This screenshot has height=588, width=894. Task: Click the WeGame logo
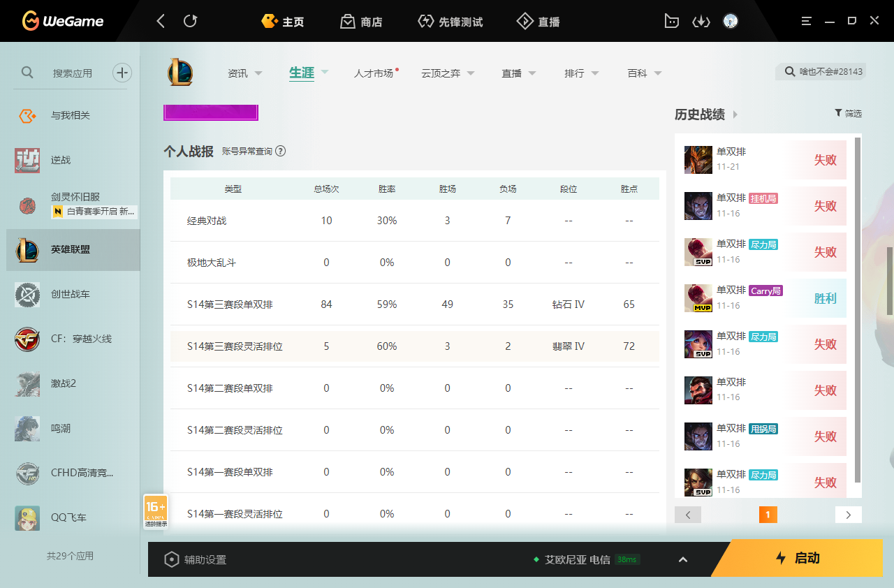click(x=63, y=21)
